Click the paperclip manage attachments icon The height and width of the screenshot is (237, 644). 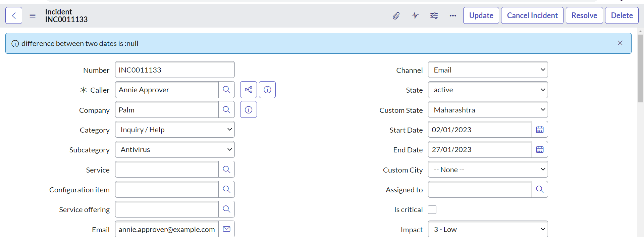(x=396, y=15)
